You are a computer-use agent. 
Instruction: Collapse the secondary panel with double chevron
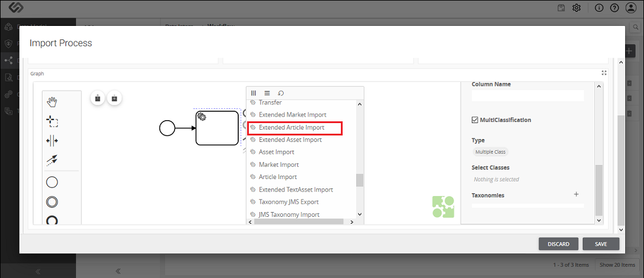coord(118,272)
